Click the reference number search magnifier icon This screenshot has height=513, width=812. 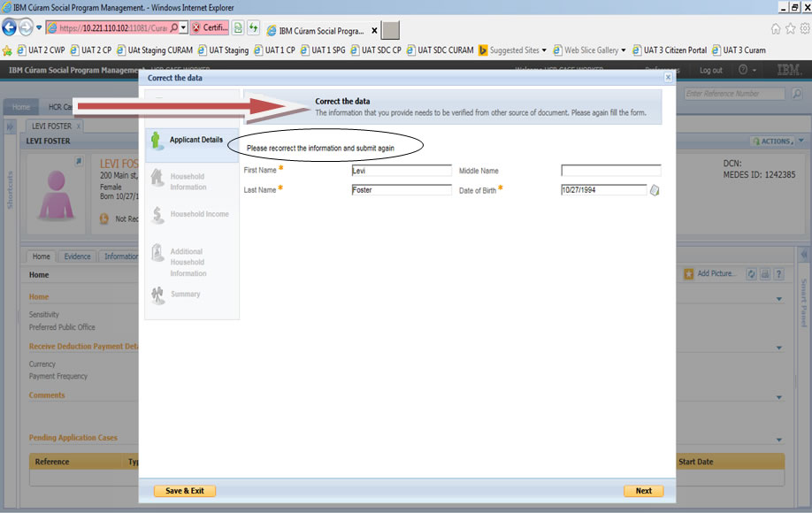(796, 94)
